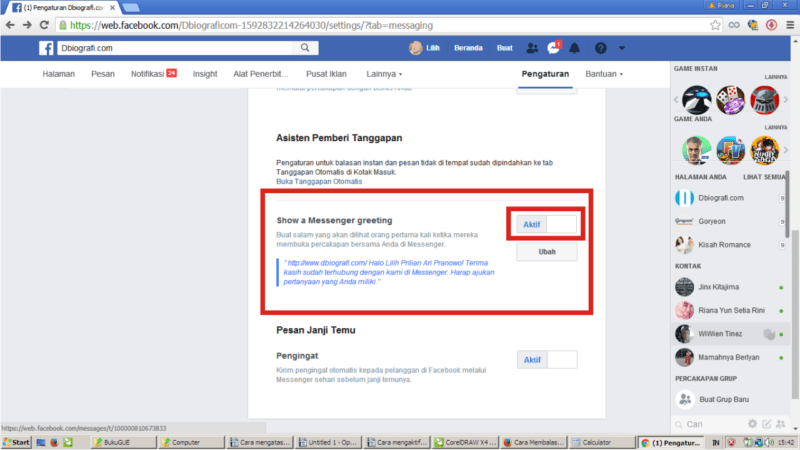
Task: Click the Facebook search input field
Action: (x=174, y=48)
